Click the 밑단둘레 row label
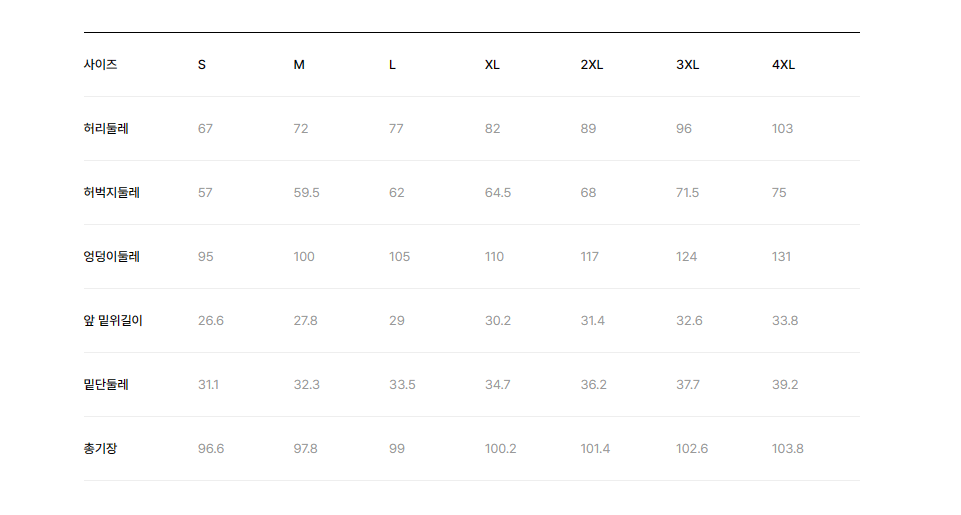Screen dimensions: 961x515 pyautogui.click(x=106, y=384)
